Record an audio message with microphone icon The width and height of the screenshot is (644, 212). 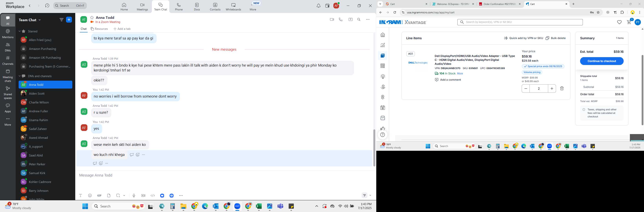[x=134, y=196]
